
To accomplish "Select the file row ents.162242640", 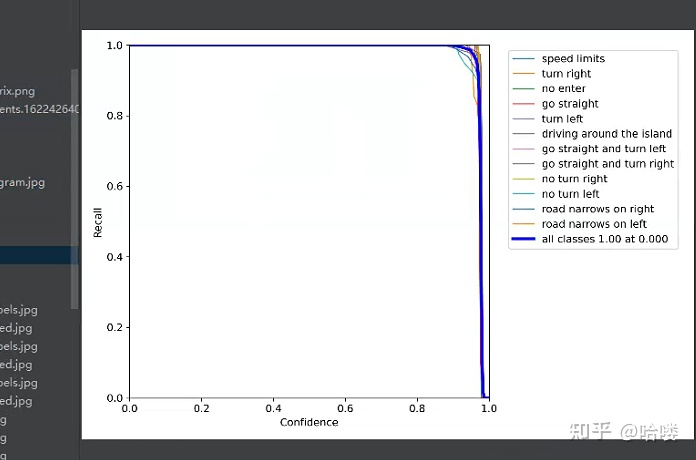I will (39, 109).
